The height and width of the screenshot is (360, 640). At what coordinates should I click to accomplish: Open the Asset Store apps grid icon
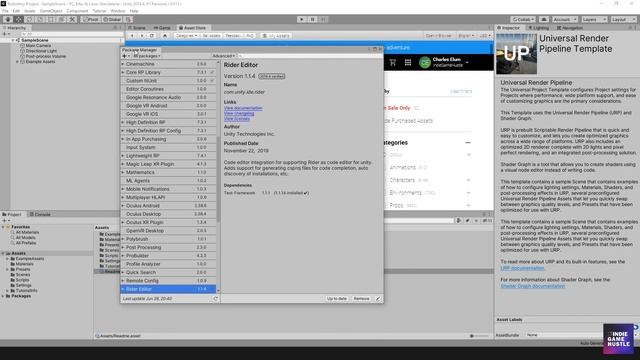pos(408,62)
